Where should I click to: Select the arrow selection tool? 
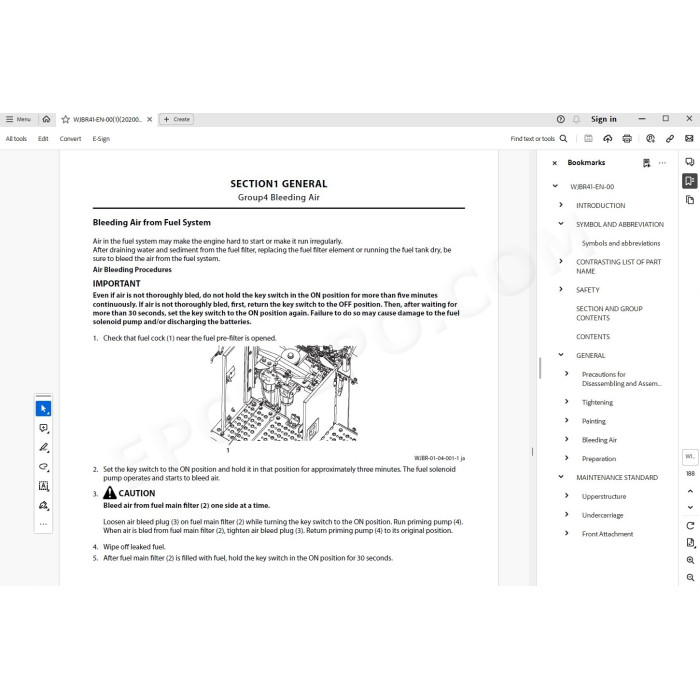(x=43, y=408)
